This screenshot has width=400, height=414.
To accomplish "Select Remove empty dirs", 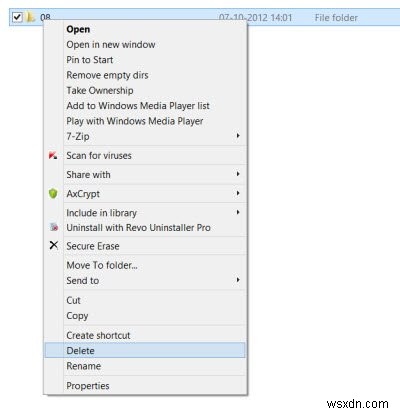I will tap(145, 75).
